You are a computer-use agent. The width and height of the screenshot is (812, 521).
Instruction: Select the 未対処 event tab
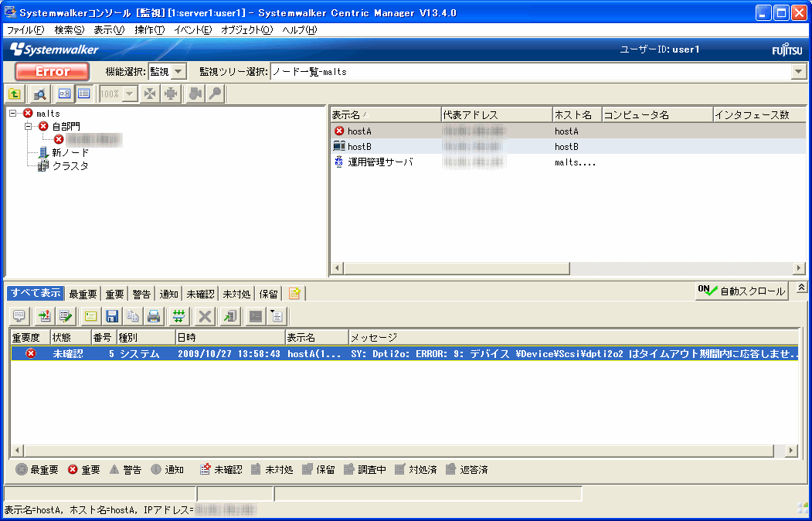tap(236, 295)
